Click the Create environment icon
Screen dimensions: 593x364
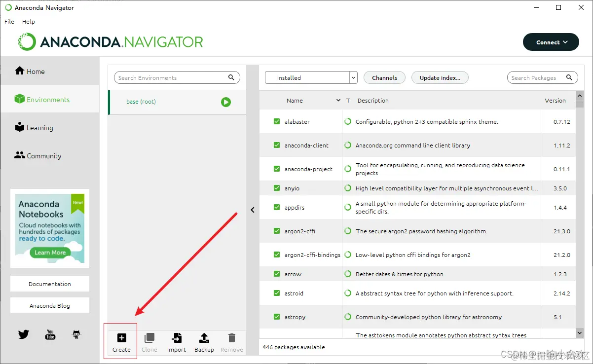pyautogui.click(x=121, y=338)
